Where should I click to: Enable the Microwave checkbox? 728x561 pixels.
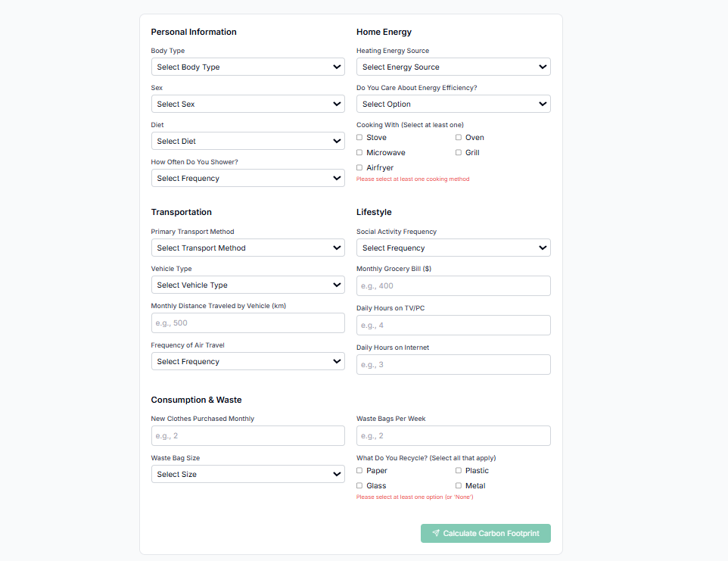pos(359,153)
